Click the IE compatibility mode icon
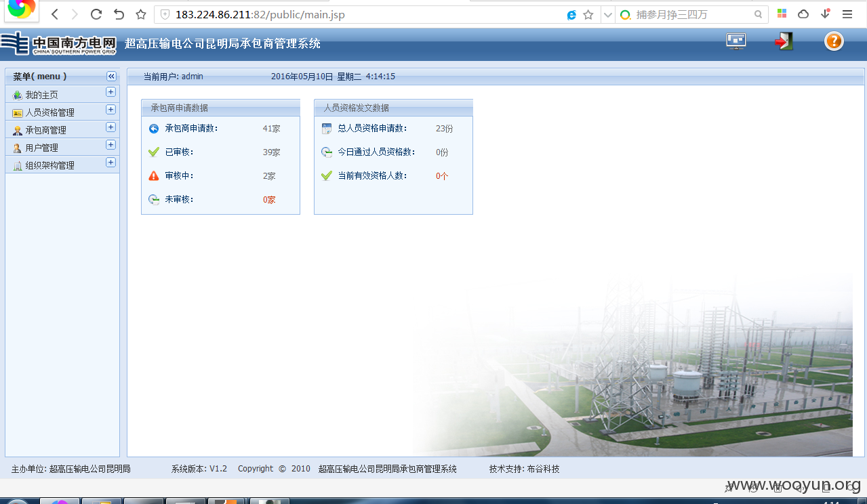 click(x=571, y=14)
